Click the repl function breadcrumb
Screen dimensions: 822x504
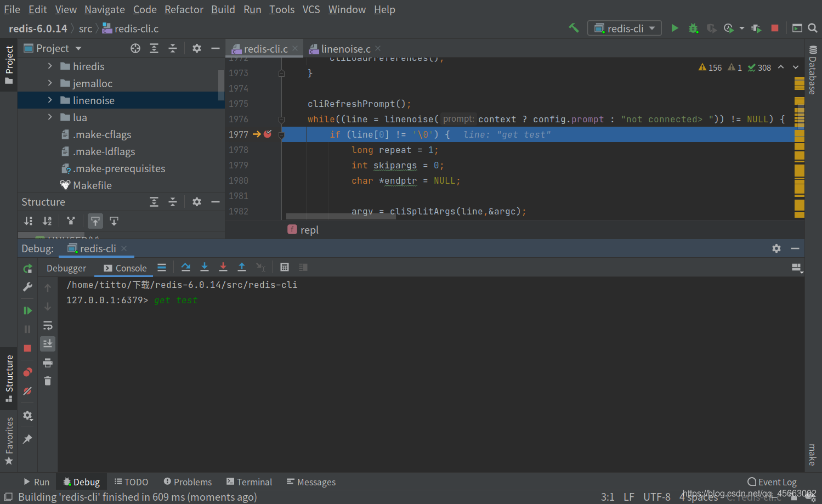click(303, 230)
